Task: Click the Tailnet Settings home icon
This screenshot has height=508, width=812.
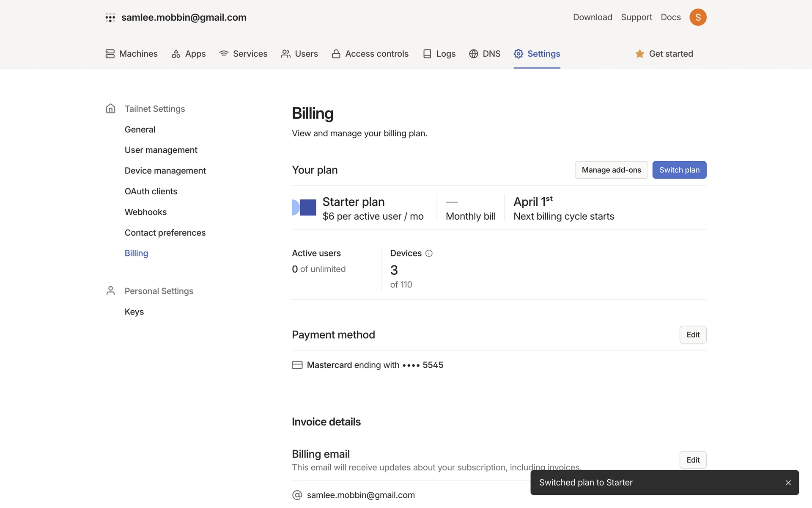Action: pyautogui.click(x=110, y=109)
